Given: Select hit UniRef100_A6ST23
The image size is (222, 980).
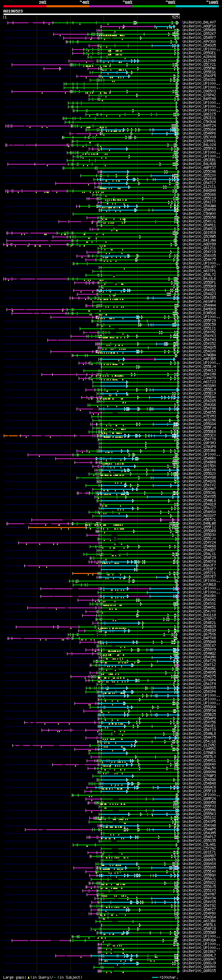Looking at the screenshot, I should tap(199, 382).
